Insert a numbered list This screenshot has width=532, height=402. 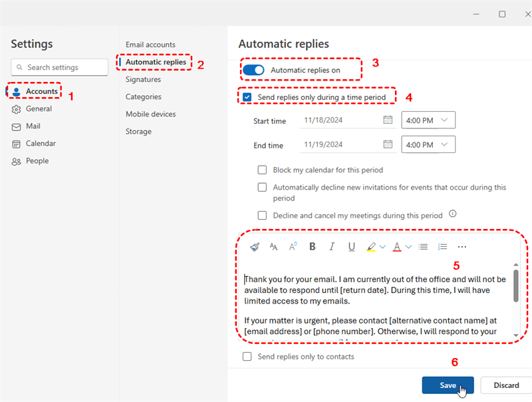coord(442,247)
